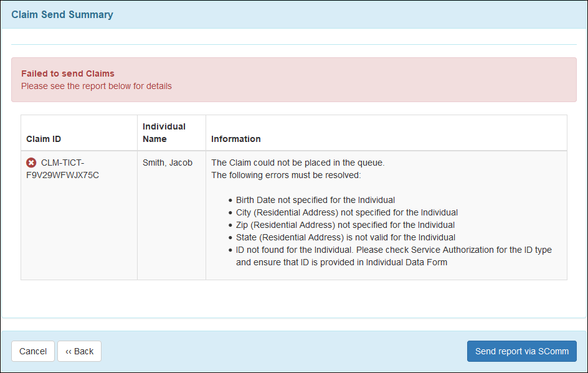Click the individual name Smith, Jacob

pyautogui.click(x=168, y=163)
